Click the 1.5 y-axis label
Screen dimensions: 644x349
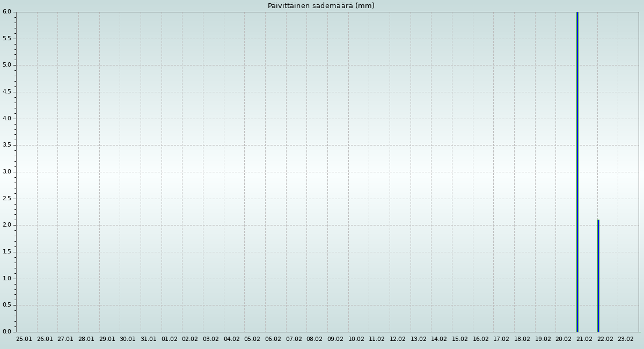point(7,251)
